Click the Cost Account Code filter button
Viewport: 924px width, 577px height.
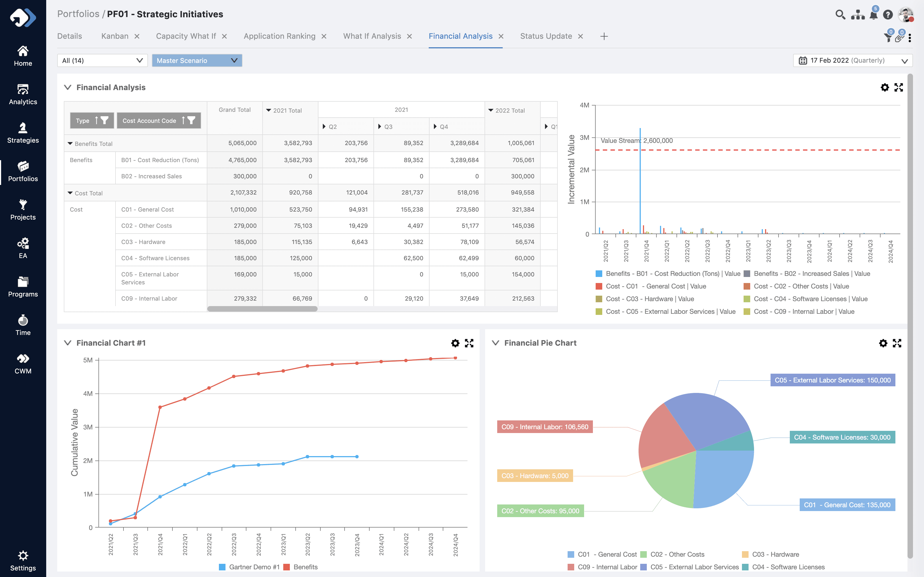(x=191, y=121)
